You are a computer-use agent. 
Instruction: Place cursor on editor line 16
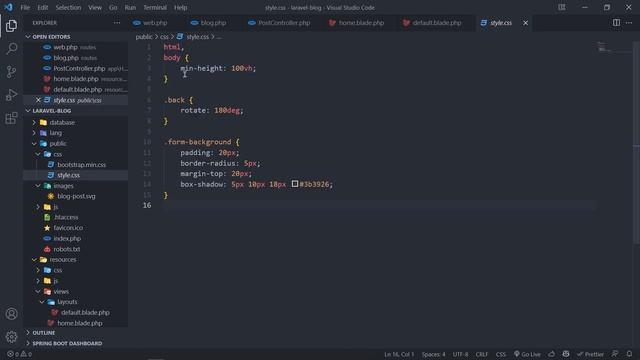coord(380,205)
